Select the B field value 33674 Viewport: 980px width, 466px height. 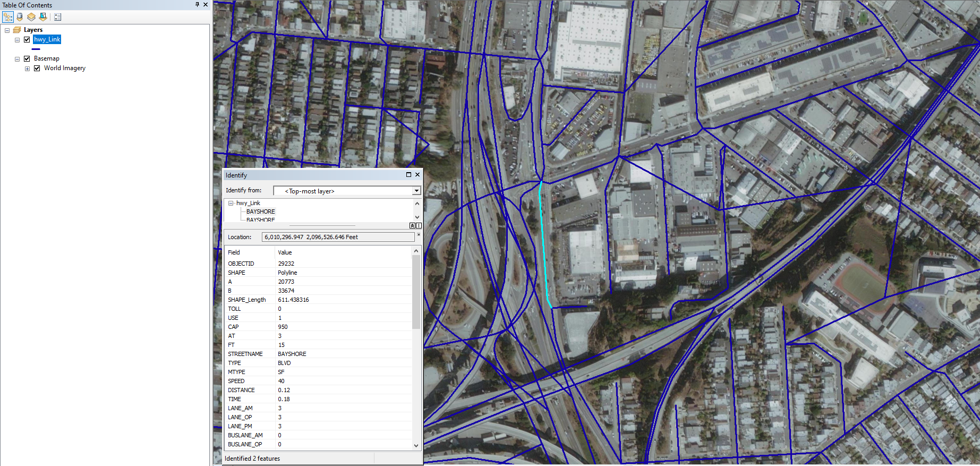click(x=286, y=291)
